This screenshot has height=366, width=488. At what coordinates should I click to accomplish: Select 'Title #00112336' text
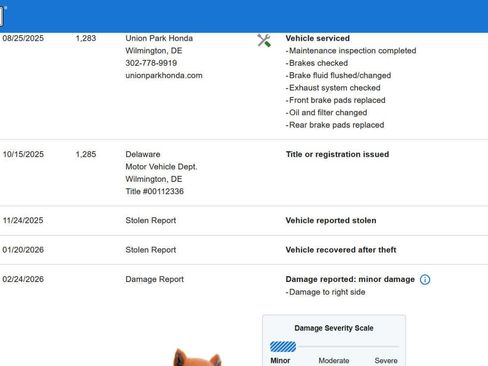click(x=154, y=191)
